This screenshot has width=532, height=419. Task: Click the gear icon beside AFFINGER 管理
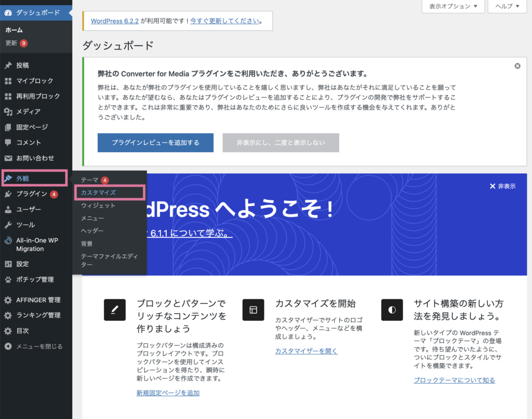[8, 300]
